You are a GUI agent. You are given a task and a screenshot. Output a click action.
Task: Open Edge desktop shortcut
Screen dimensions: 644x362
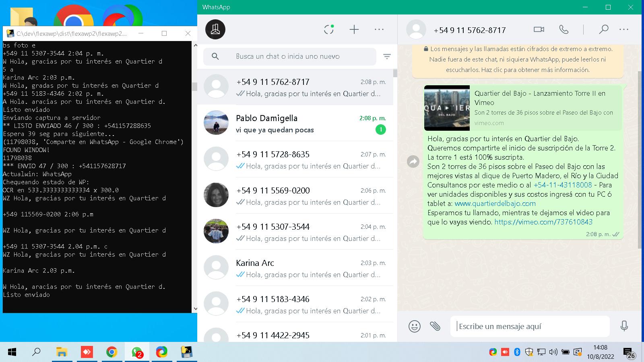tap(122, 15)
